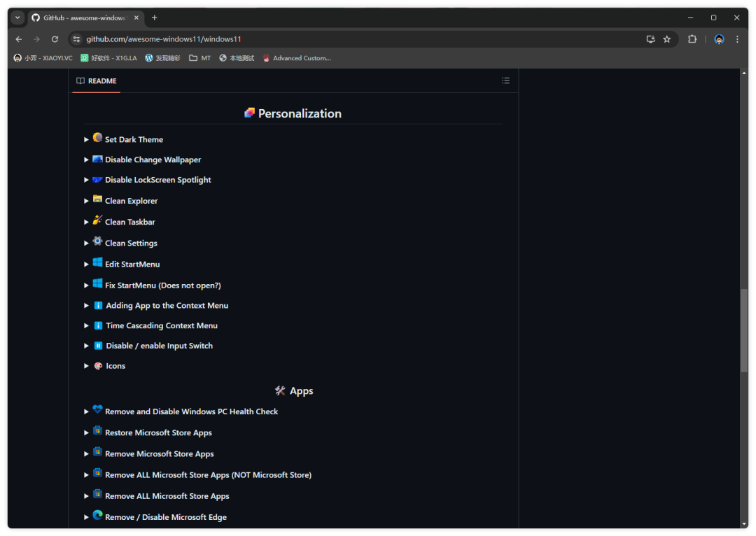Expand the Edit StartMenu section
Screen dimensions: 756x536
86,264
